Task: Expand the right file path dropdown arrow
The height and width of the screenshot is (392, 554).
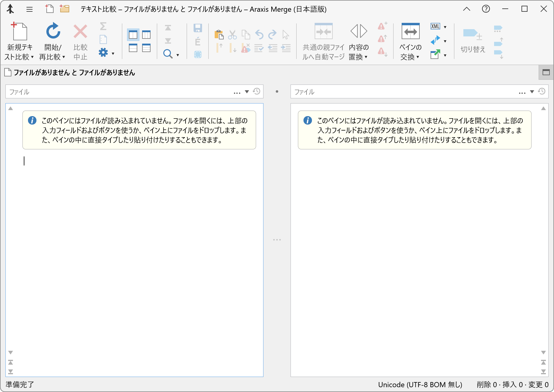Action: pyautogui.click(x=532, y=92)
